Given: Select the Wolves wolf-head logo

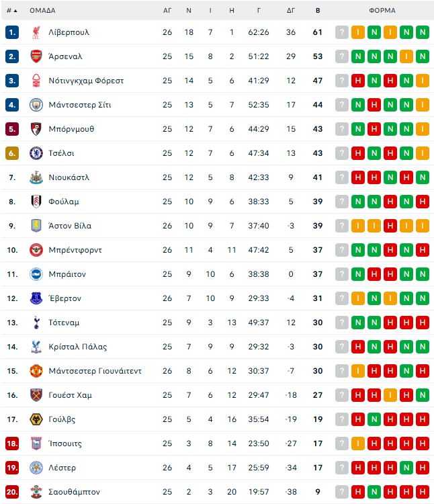Looking at the screenshot, I should (x=36, y=419).
